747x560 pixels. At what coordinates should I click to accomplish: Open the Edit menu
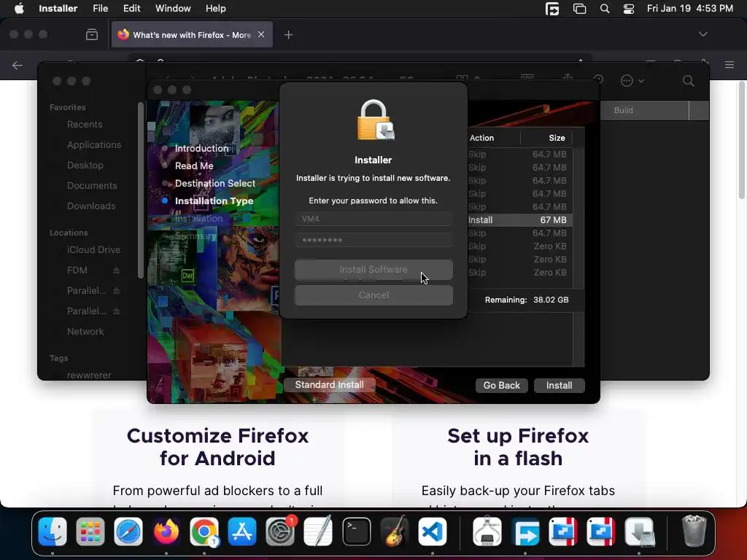pyautogui.click(x=131, y=9)
